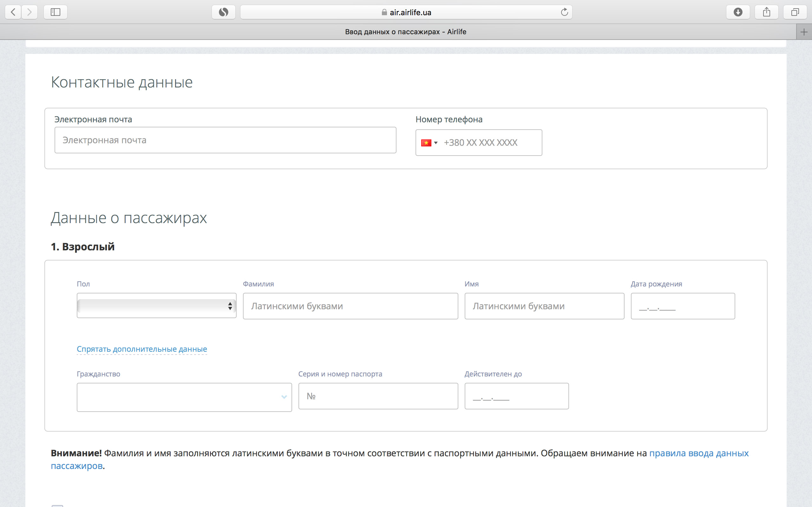Reload the page with refresh icon
This screenshot has height=507, width=812.
tap(564, 12)
